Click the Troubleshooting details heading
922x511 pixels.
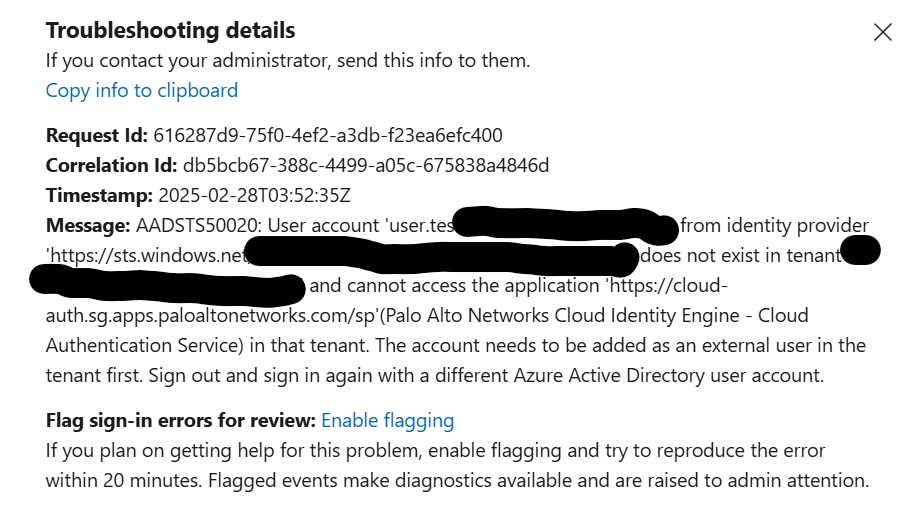coord(171,31)
